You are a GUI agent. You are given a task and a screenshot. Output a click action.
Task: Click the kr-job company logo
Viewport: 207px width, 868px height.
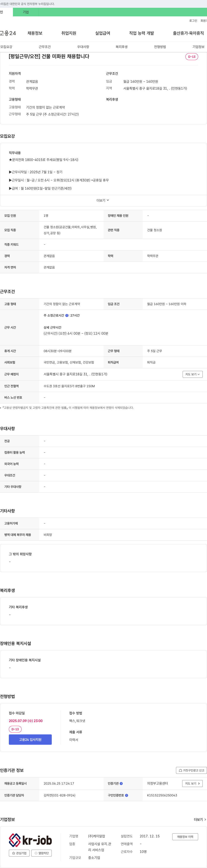(x=30, y=840)
